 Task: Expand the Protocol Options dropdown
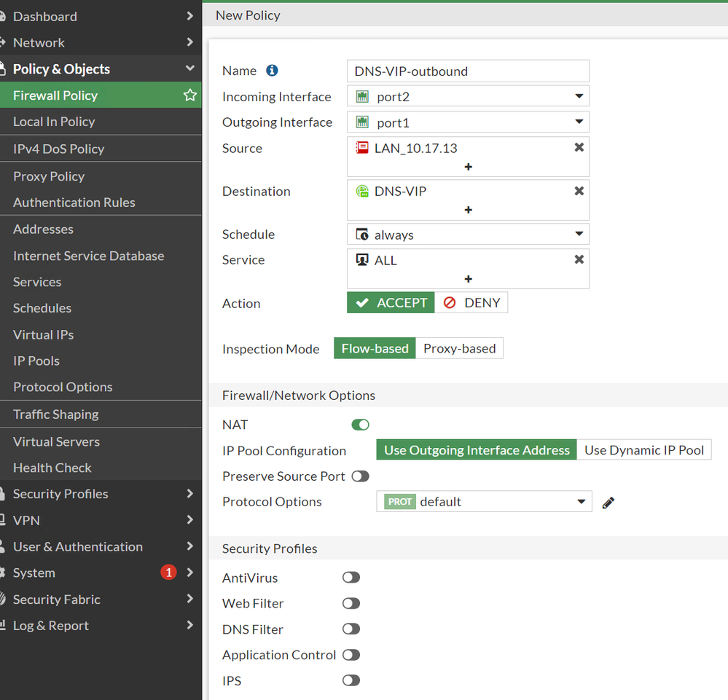pyautogui.click(x=484, y=502)
